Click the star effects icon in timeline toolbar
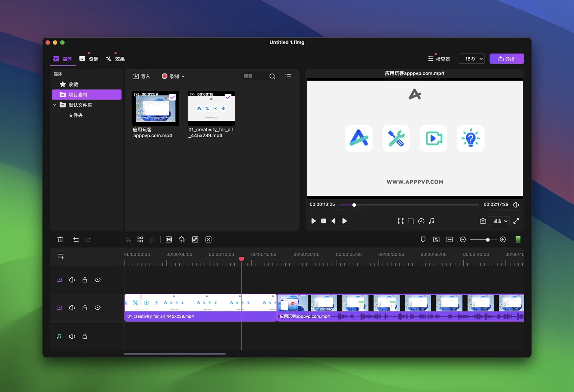 click(x=182, y=240)
